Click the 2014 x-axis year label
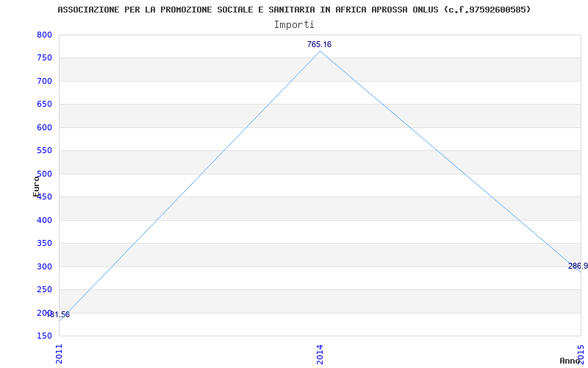Image resolution: width=588 pixels, height=368 pixels. click(x=320, y=354)
